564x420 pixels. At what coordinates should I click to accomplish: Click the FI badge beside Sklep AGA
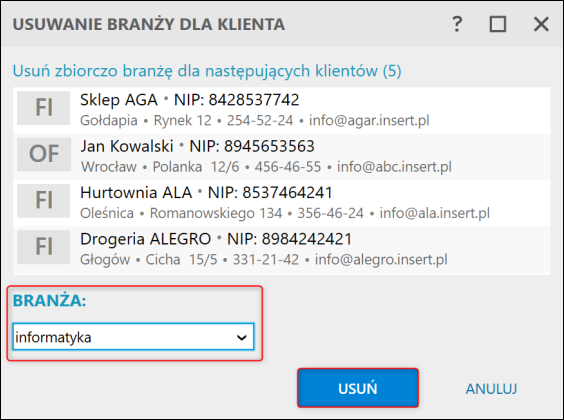[x=44, y=108]
